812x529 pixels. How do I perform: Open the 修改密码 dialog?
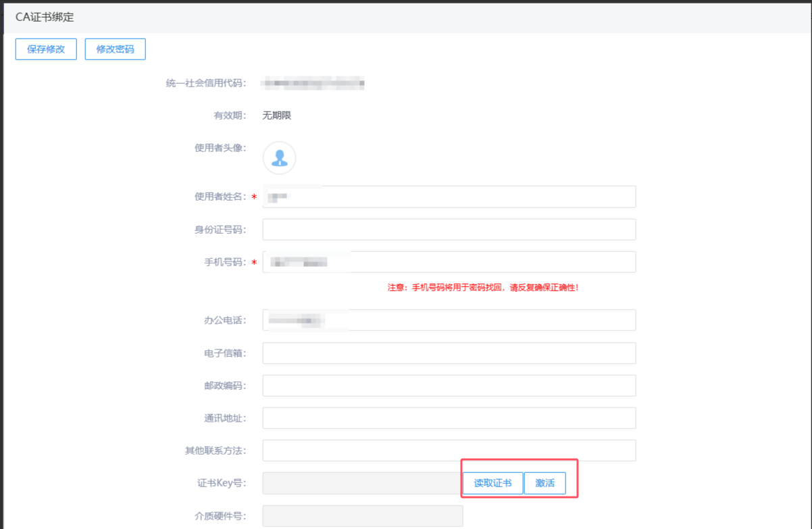click(x=115, y=49)
